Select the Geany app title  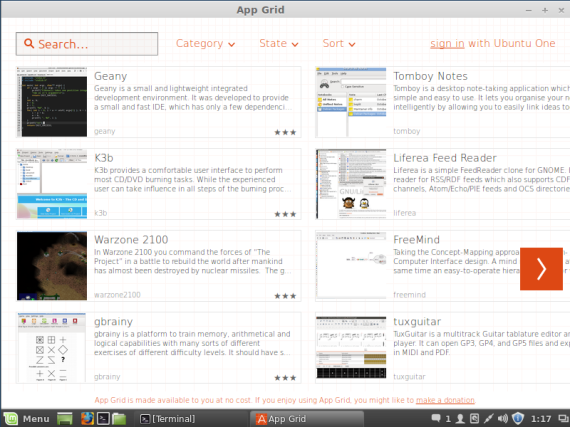(111, 76)
